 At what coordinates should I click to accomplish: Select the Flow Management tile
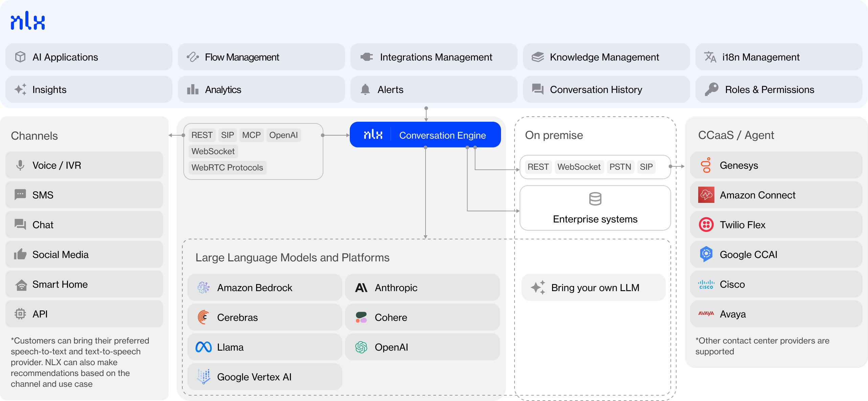pyautogui.click(x=261, y=57)
